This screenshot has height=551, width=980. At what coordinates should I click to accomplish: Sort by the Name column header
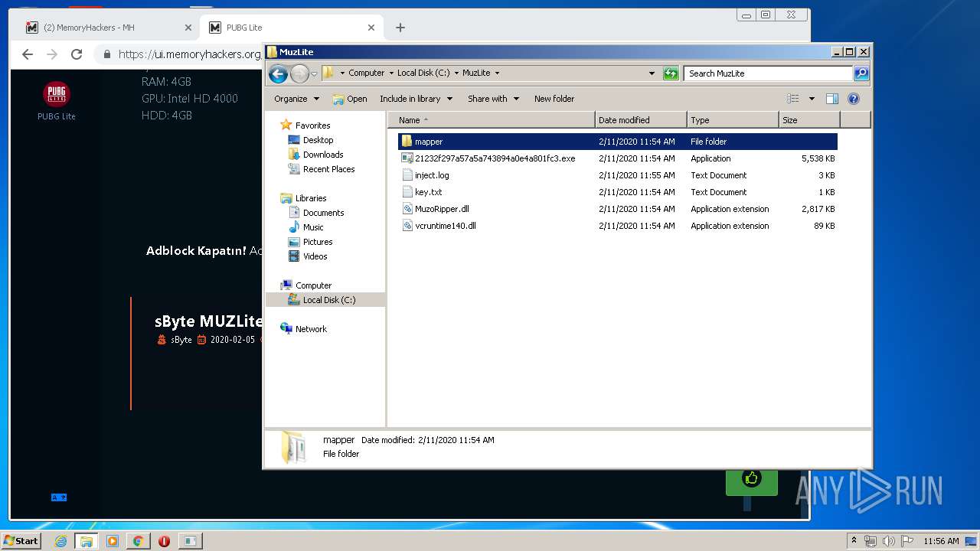click(491, 120)
